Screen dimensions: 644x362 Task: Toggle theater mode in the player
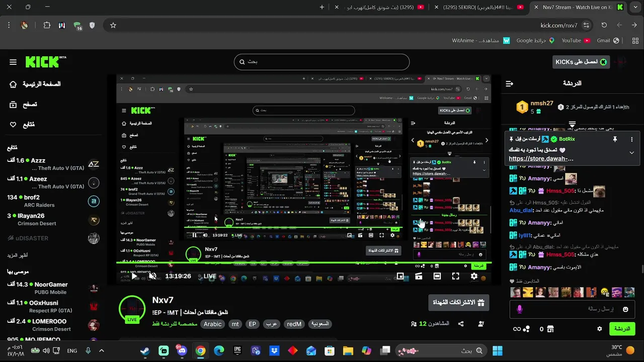tap(437, 276)
